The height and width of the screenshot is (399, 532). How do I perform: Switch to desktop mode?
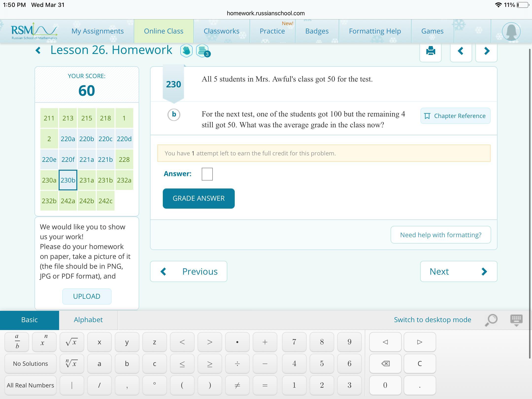[x=432, y=320]
